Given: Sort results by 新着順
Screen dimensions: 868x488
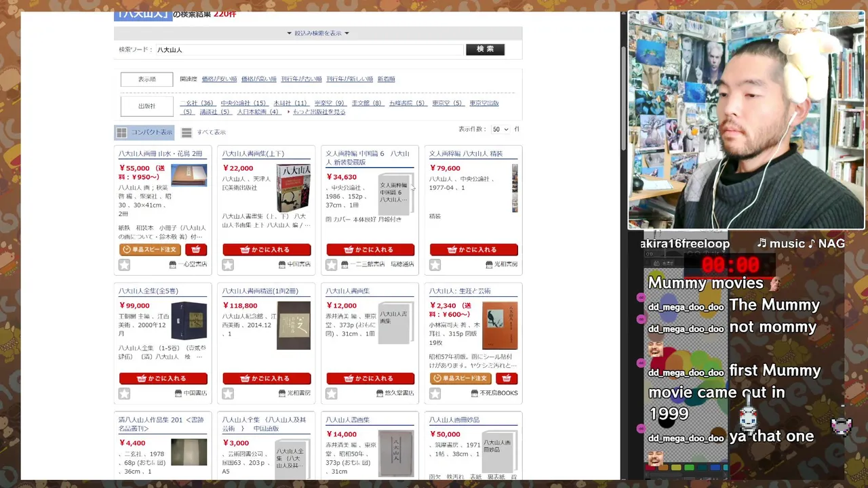Looking at the screenshot, I should tap(386, 79).
